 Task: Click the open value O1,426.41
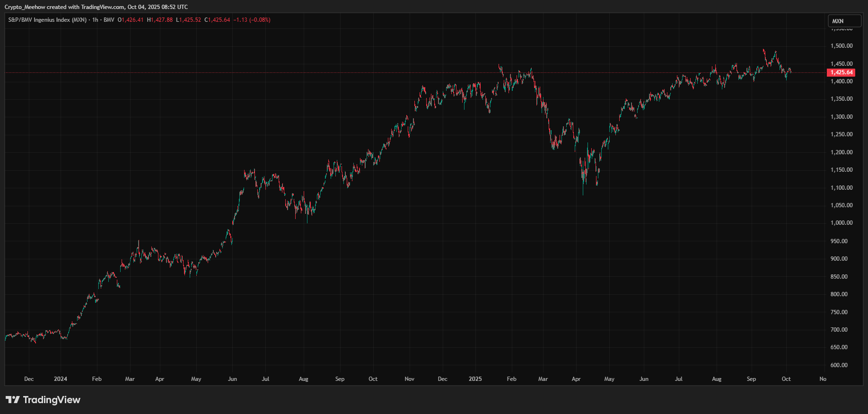(x=131, y=20)
